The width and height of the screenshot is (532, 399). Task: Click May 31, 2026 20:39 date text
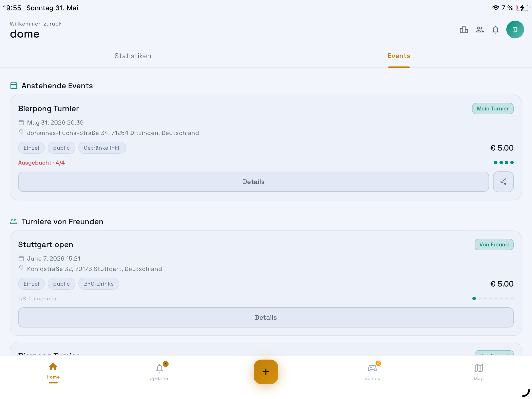click(x=55, y=123)
